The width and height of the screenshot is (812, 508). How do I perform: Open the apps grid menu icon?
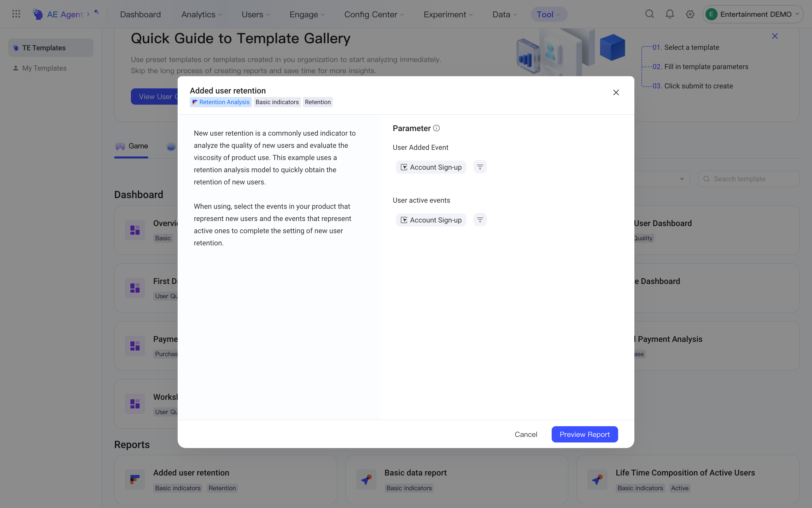[16, 14]
